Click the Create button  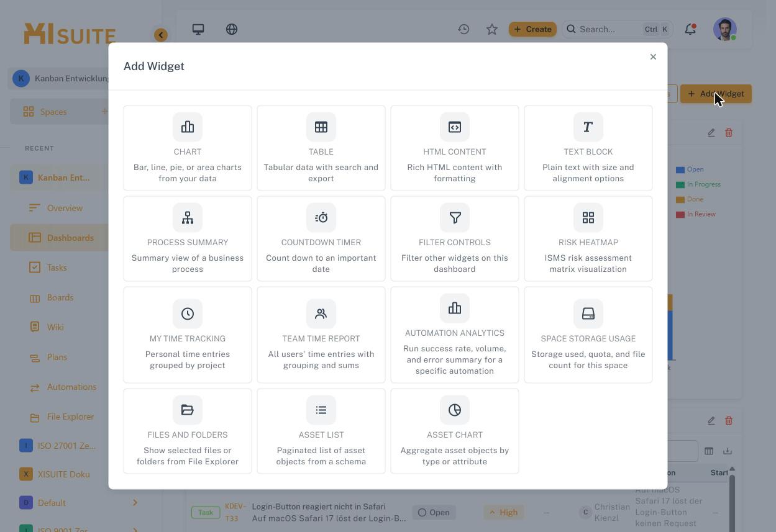pos(532,29)
